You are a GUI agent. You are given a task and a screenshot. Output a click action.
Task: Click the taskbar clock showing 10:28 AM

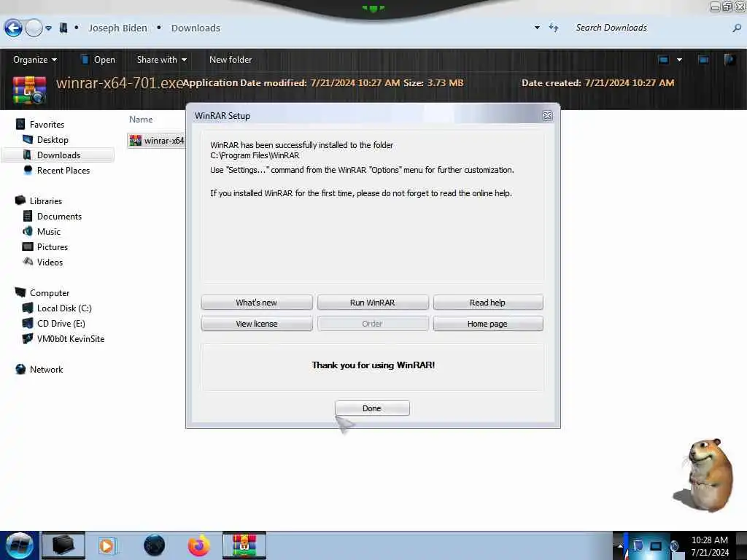(709, 545)
